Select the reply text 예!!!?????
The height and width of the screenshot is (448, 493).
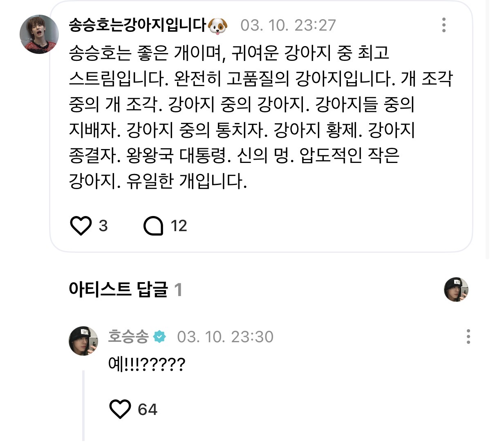147,363
